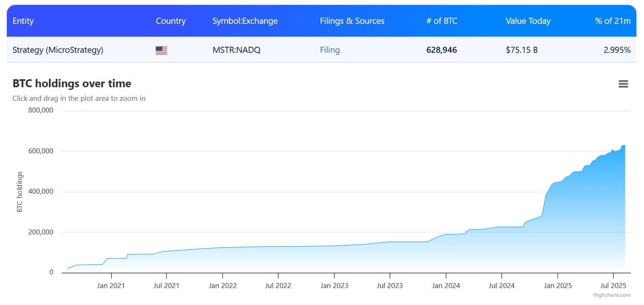Click the MSTR:NADQ ticker text
The image size is (644, 305).
(x=237, y=50)
